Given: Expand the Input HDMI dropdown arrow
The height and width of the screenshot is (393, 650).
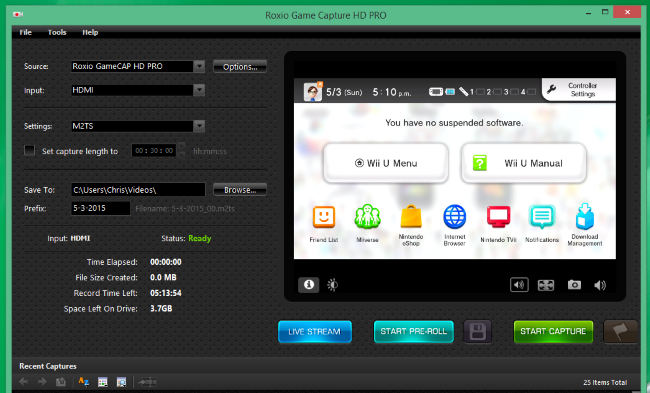Looking at the screenshot, I should [199, 90].
